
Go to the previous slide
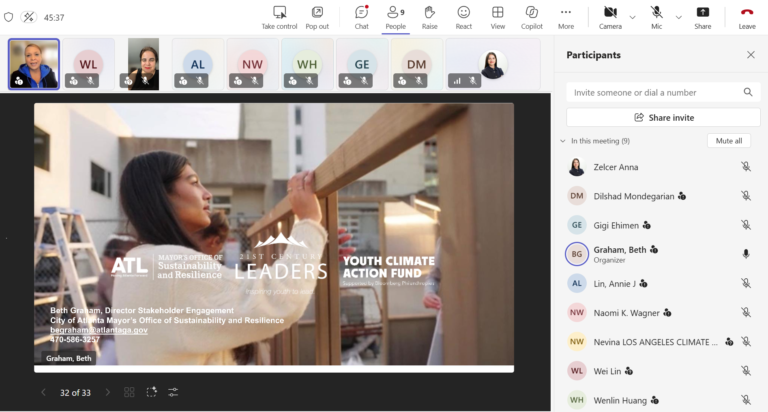(x=43, y=392)
